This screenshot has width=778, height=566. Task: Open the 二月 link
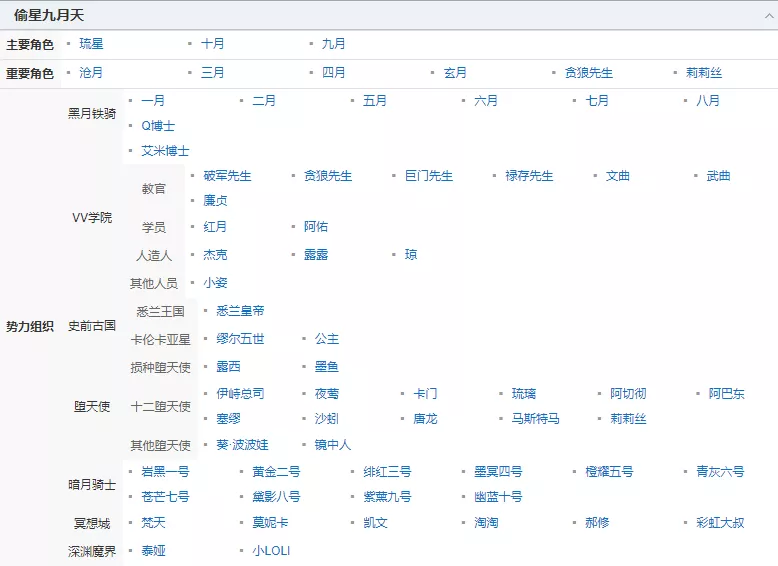point(264,101)
